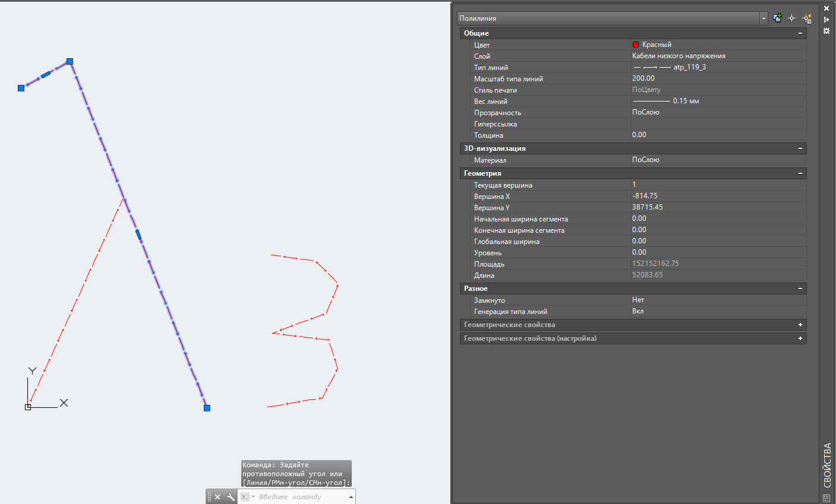This screenshot has height=504, width=836.
Task: Click Площадь value 152152162.75
Action: tap(655, 264)
